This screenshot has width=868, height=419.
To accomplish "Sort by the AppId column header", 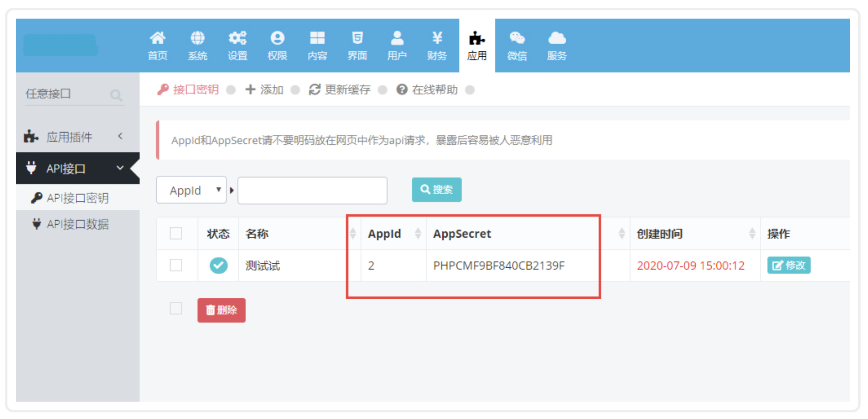I will (x=393, y=234).
